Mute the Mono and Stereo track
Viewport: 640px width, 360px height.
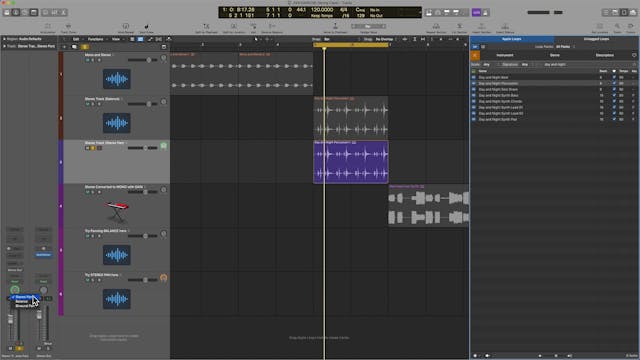pos(87,60)
